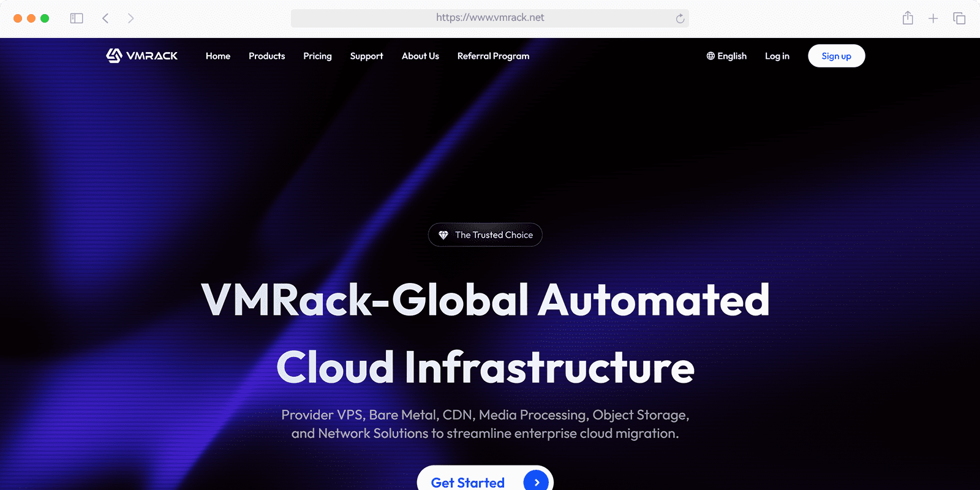The image size is (980, 490).
Task: Reload the page with the refresh icon
Action: tap(680, 18)
